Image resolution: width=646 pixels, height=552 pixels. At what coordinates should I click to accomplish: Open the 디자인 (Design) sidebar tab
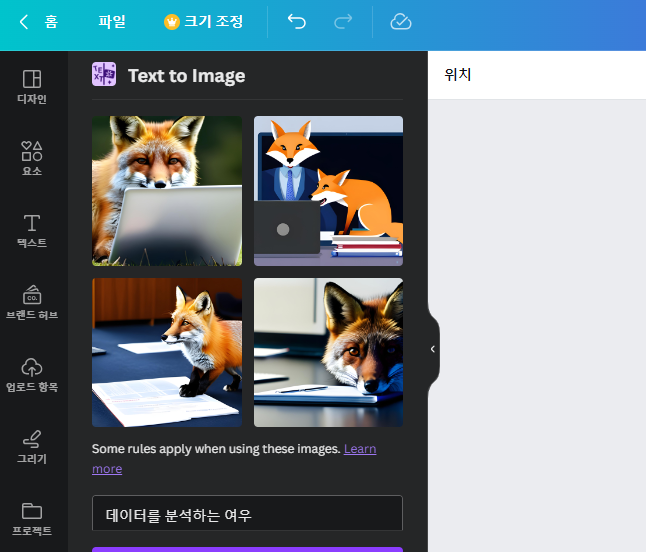tap(32, 87)
